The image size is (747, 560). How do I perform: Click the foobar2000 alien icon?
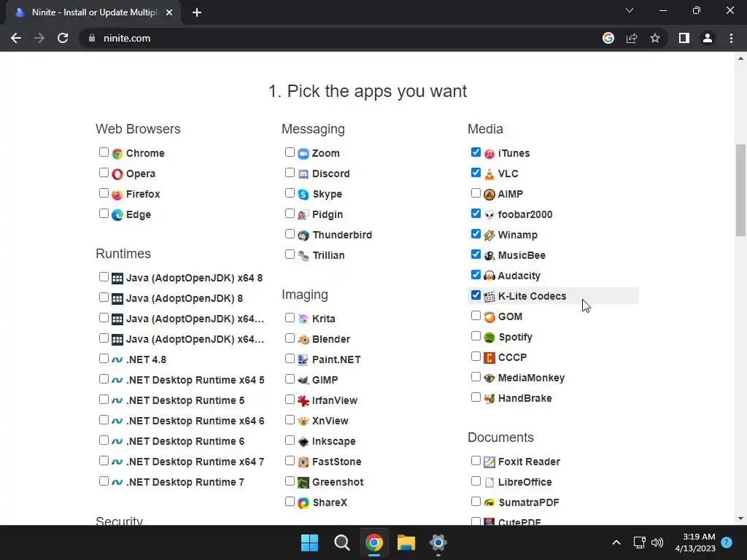[x=489, y=215]
